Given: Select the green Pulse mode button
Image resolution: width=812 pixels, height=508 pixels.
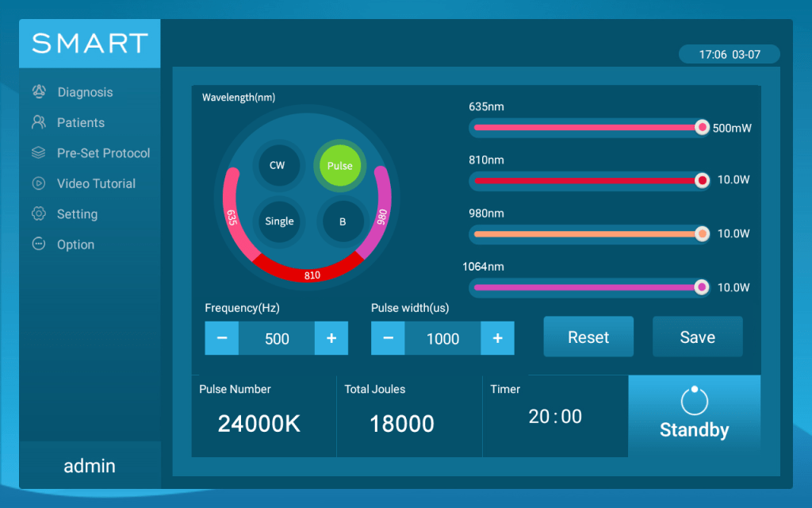Looking at the screenshot, I should 339,166.
